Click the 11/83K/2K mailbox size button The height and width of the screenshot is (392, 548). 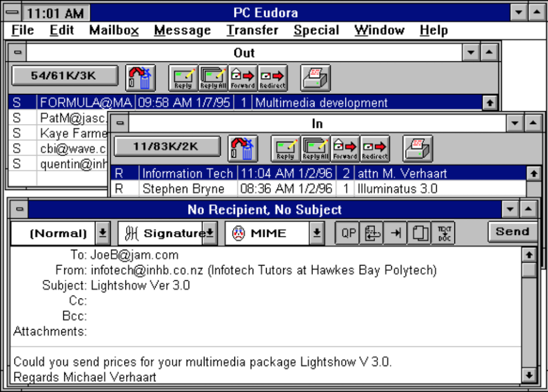[167, 147]
